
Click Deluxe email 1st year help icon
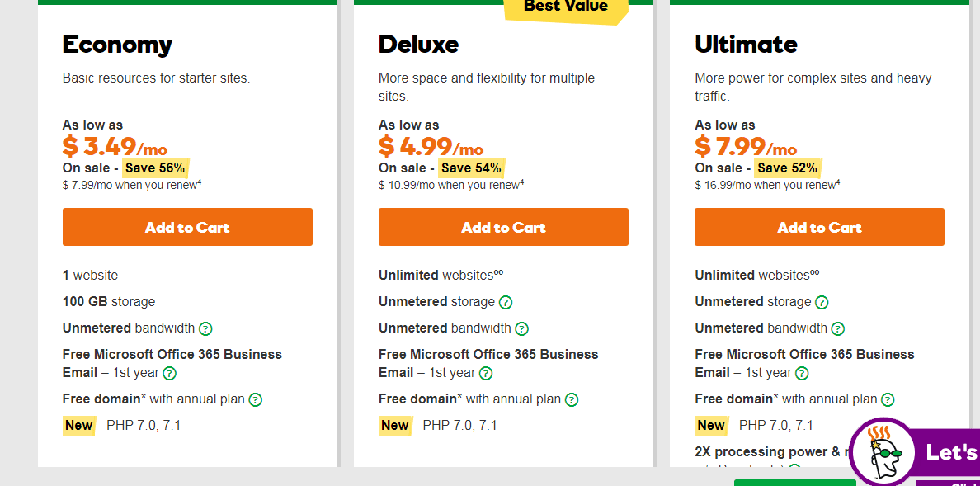486,373
